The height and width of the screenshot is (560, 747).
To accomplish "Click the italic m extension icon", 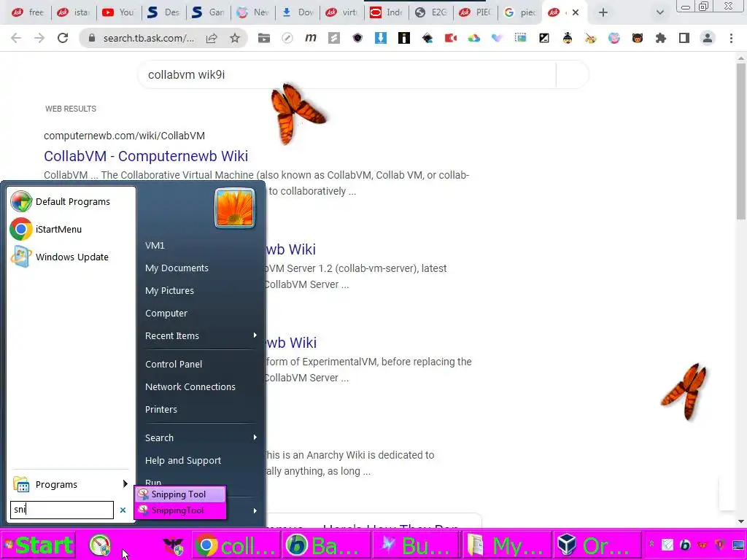I will 311,38.
